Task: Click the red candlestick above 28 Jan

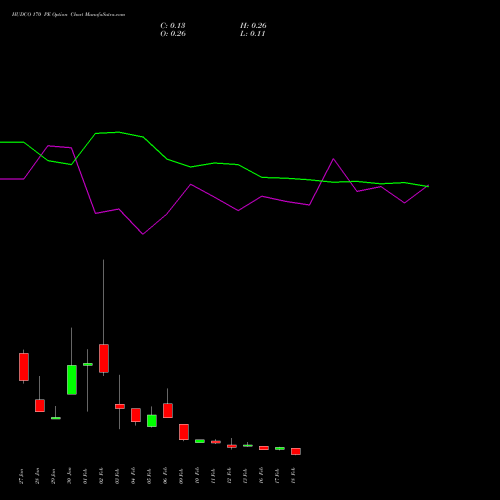Action: click(x=40, y=405)
